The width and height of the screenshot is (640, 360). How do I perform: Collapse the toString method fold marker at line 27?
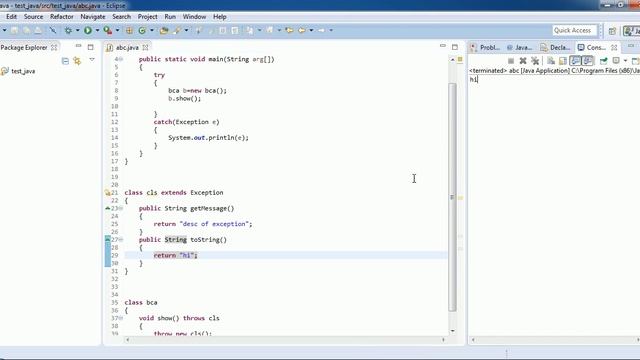pyautogui.click(x=121, y=240)
